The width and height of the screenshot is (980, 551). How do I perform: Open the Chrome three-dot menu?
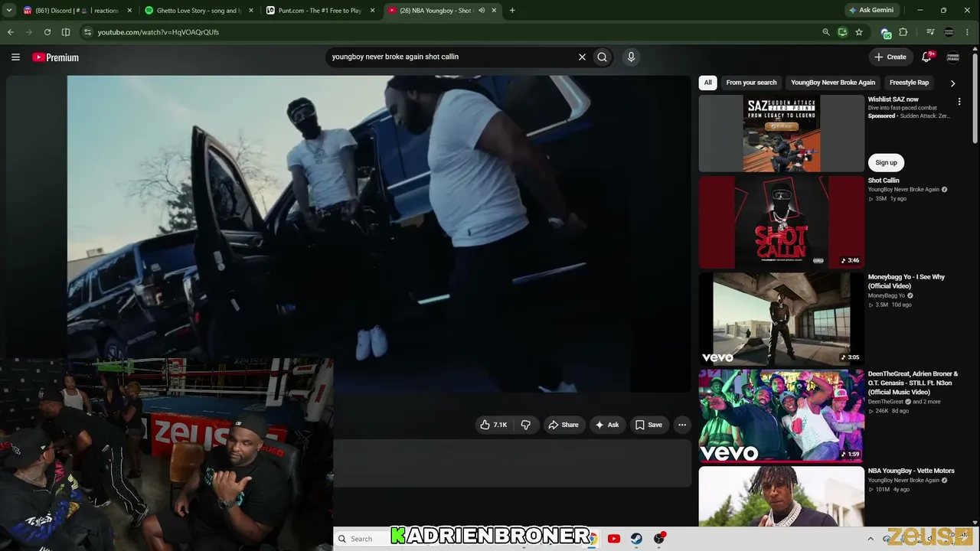[969, 32]
